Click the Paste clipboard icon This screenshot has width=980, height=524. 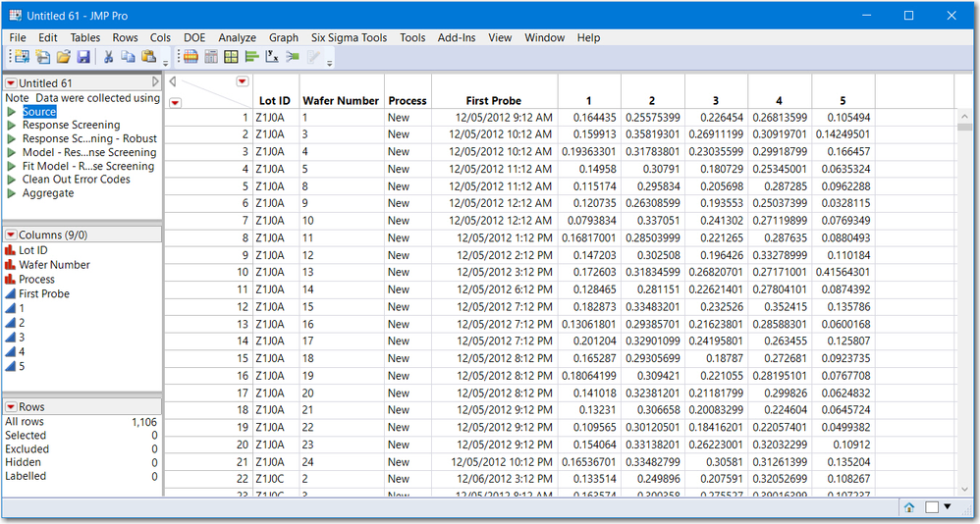[x=148, y=58]
